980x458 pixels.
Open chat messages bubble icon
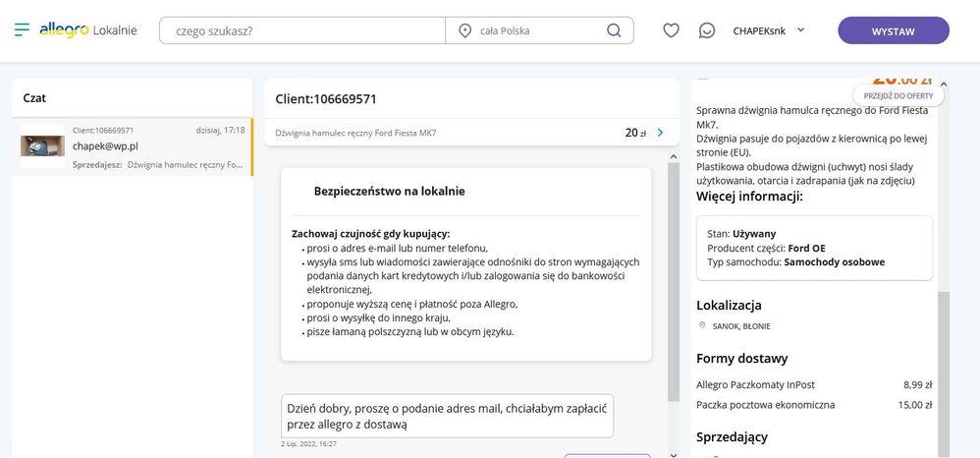point(706,30)
